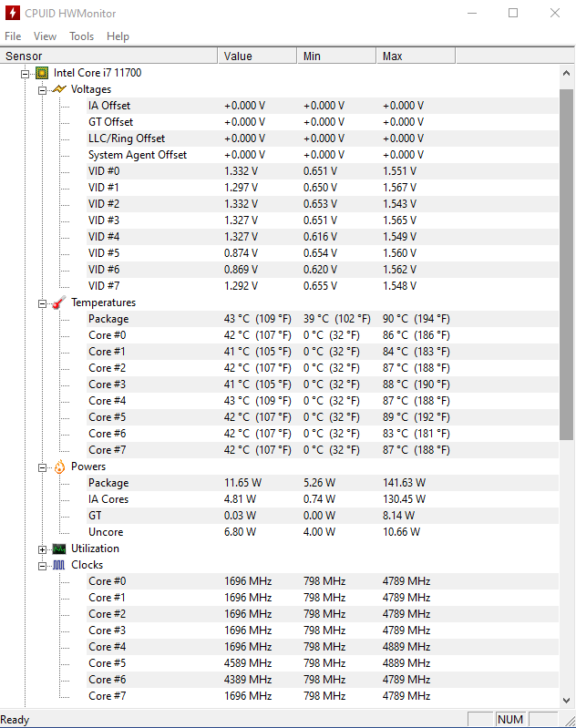Select the Package temperature row
576x728 pixels.
click(x=108, y=319)
